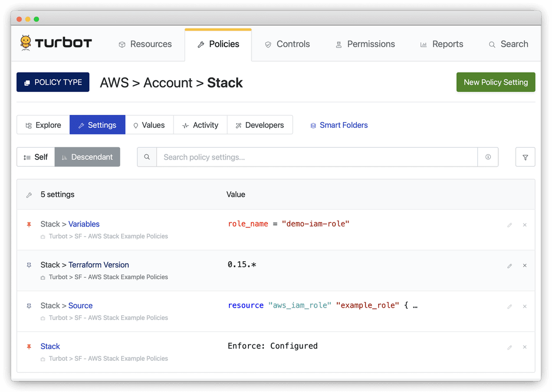Switch to the Activity sub-tab
552x392 pixels.
pos(200,125)
